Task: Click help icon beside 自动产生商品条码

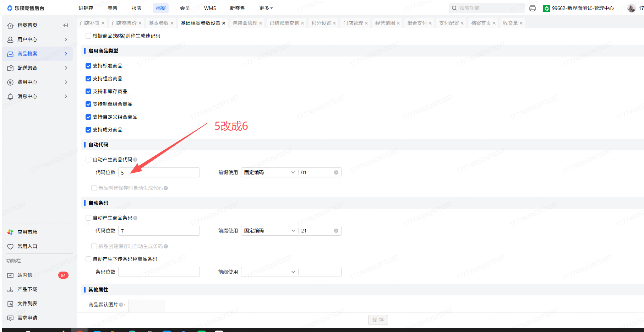Action: (135, 218)
